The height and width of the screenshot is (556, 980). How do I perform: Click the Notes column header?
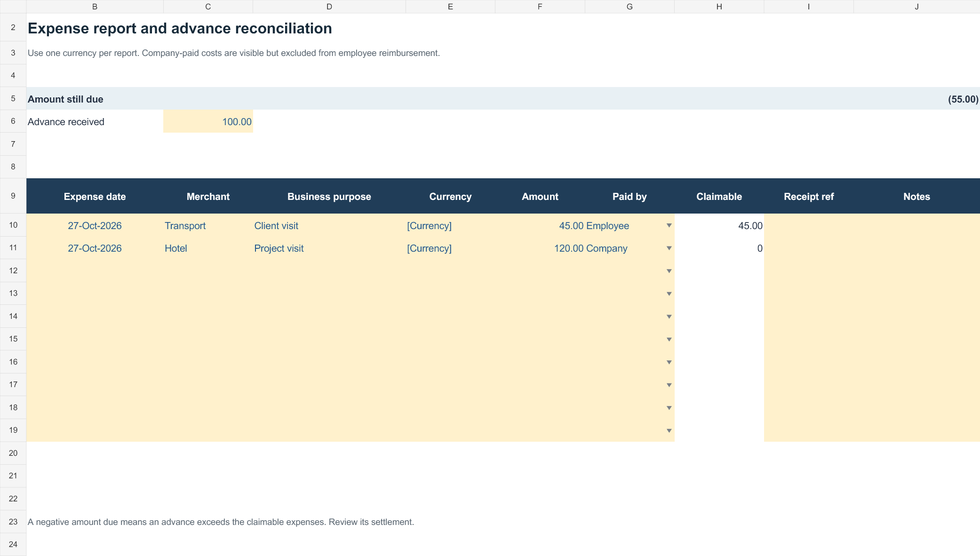(x=916, y=197)
